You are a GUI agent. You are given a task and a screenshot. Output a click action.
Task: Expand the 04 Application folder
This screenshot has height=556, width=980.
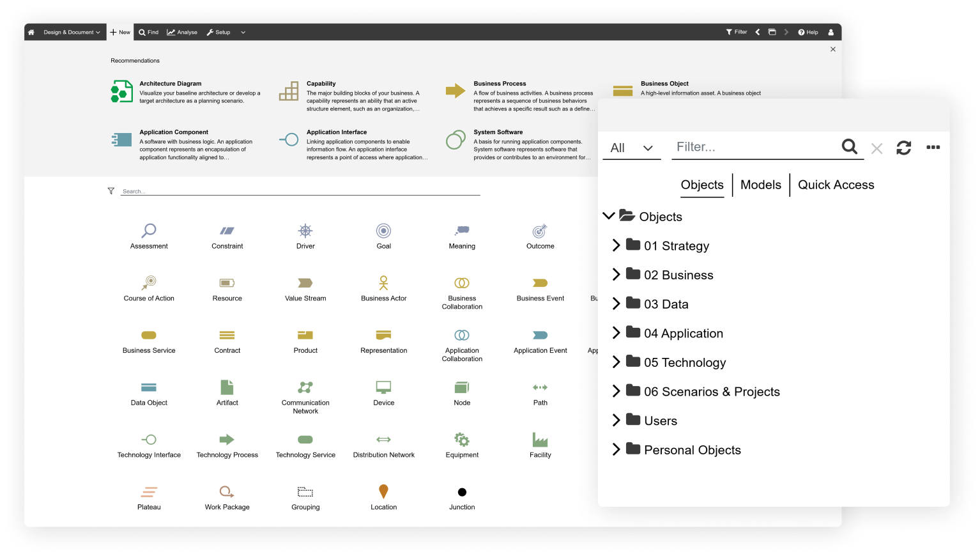click(616, 332)
